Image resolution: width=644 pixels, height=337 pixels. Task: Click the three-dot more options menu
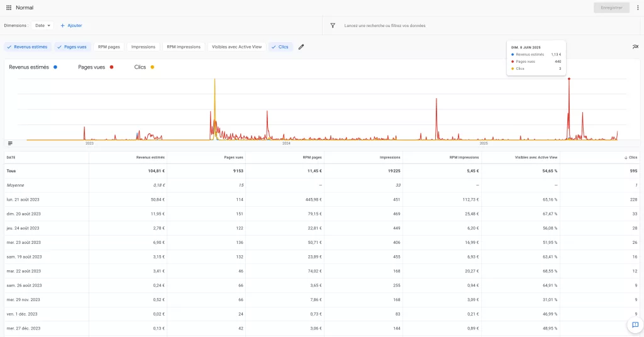pos(637,8)
